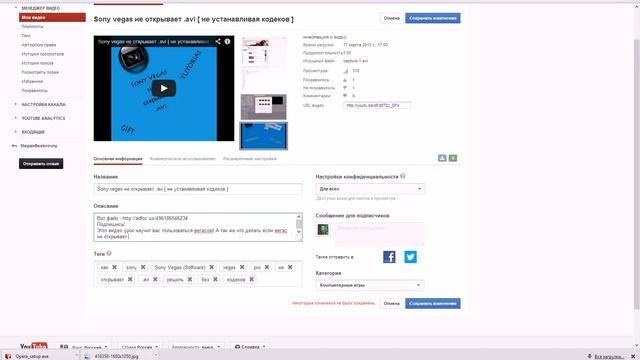Open the safety mode dropdown in the footer
This screenshot has width=640, height=360.
[196, 347]
